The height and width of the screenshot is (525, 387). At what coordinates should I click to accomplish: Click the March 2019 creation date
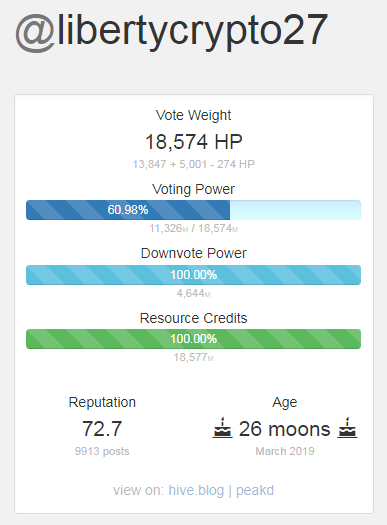(285, 451)
